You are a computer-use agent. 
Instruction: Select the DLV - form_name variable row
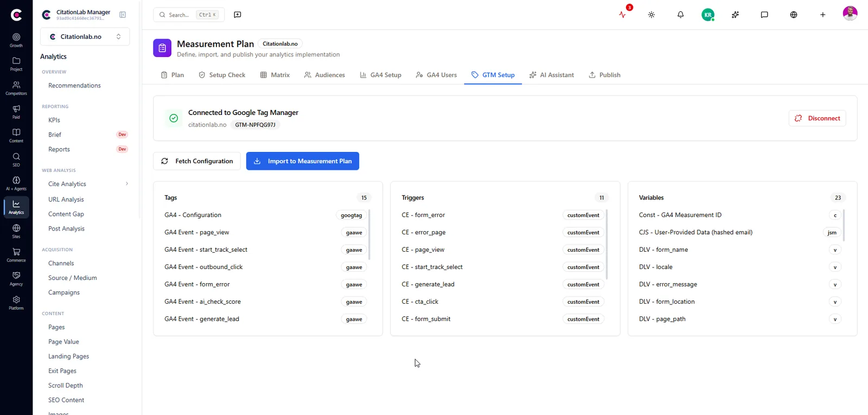[741, 250]
